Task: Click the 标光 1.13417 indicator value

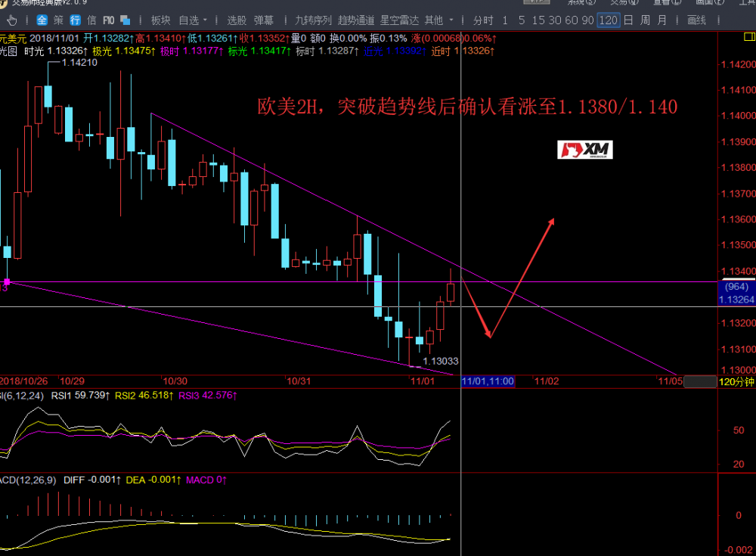Action: point(259,51)
